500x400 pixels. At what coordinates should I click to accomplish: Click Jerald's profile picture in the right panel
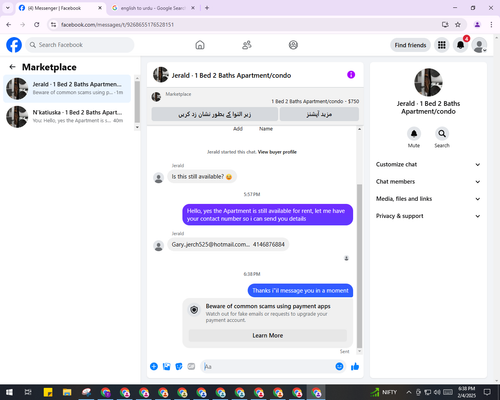point(428,82)
